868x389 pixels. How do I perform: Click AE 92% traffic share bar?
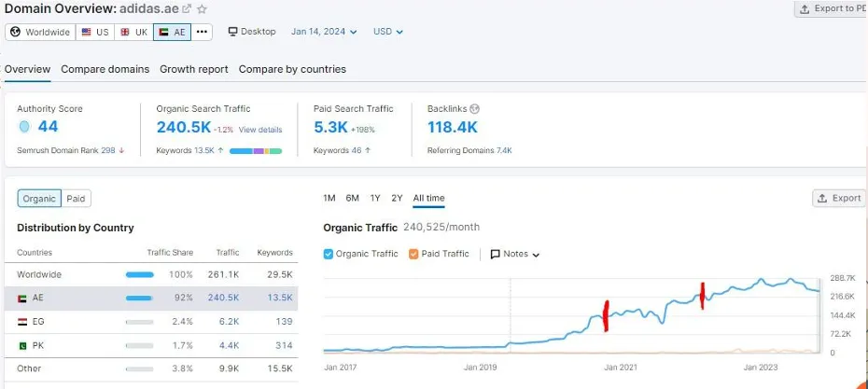coord(139,298)
